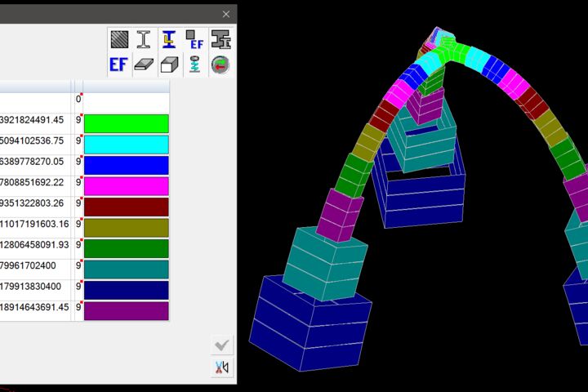Pick the bright green color swatch

[x=127, y=124]
